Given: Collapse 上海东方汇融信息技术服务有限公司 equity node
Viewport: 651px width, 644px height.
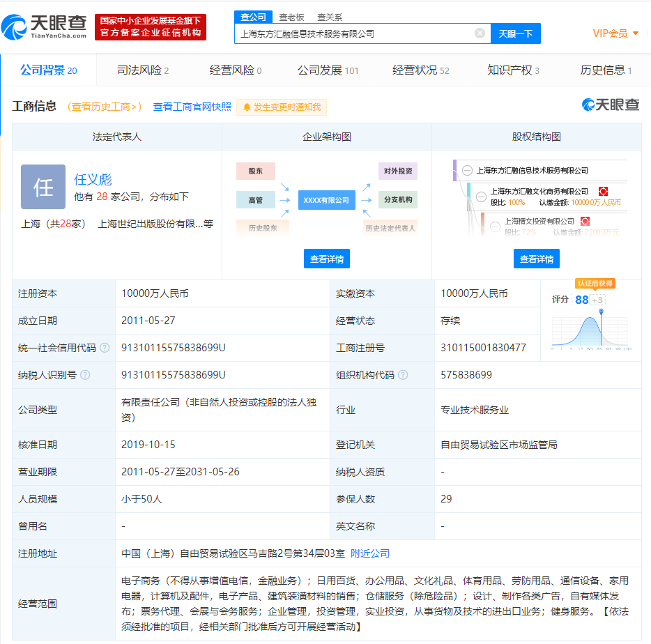Looking at the screenshot, I should click(468, 170).
